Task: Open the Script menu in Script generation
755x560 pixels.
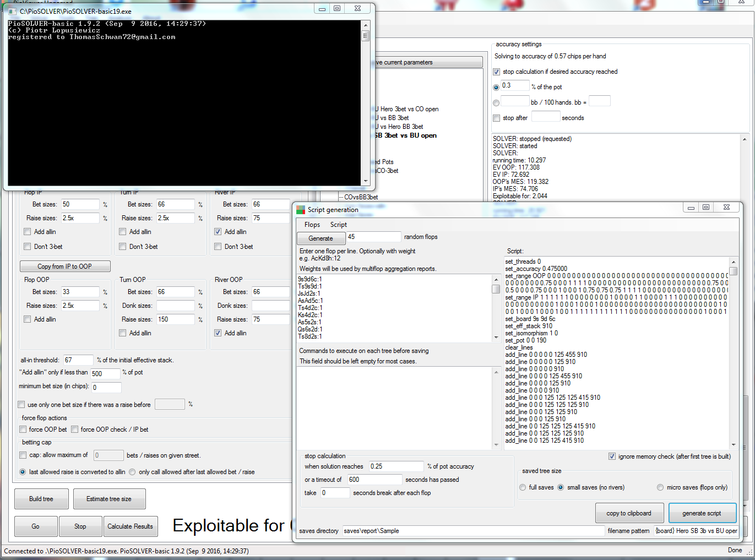Action: [x=339, y=225]
